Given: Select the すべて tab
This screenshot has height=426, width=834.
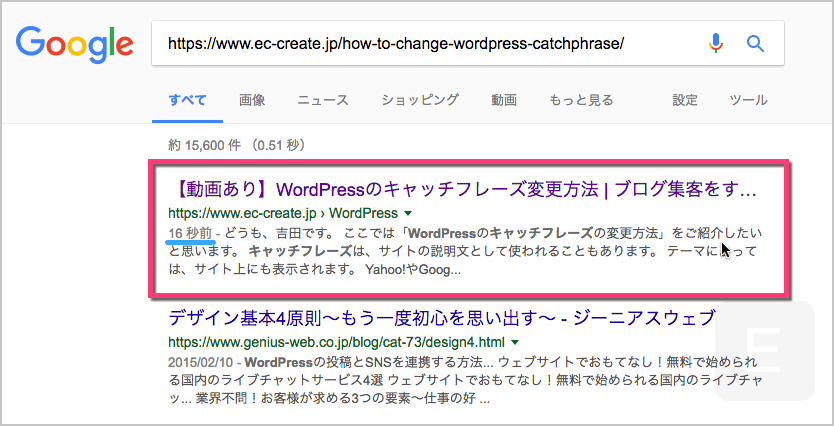Looking at the screenshot, I should point(187,99).
